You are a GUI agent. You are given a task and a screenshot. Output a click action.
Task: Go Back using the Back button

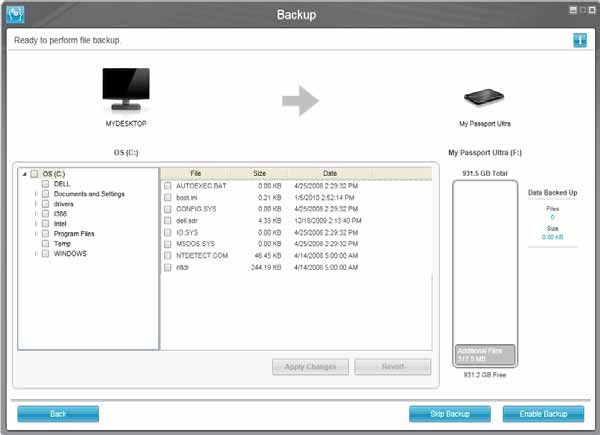pos(58,413)
